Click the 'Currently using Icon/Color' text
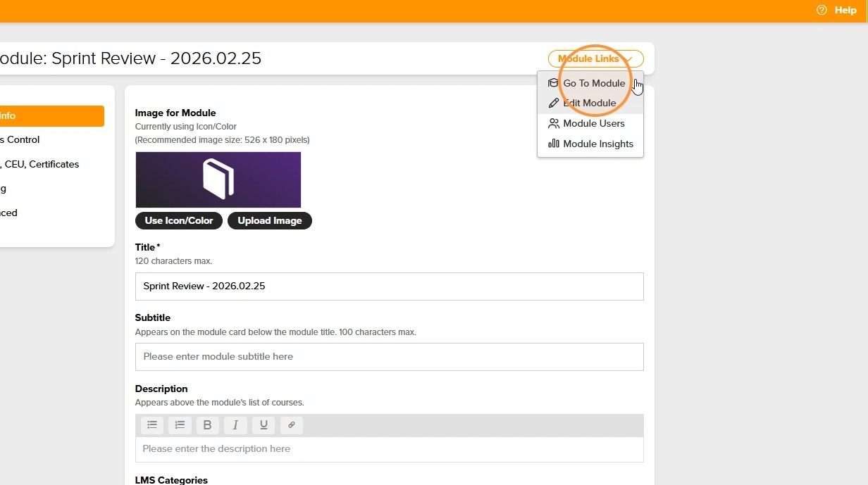This screenshot has width=868, height=485. (x=186, y=127)
